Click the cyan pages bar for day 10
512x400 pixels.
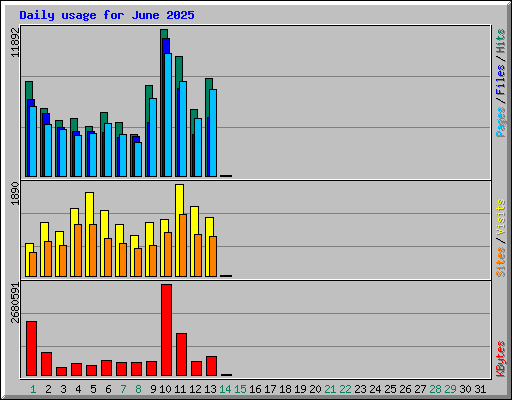pos(168,115)
